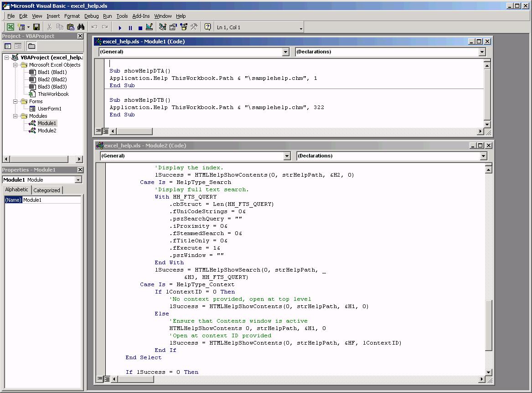Viewport: 532px width, 393px height.
Task: Open the Insert UserForm dropdown arrow
Action: [x=27, y=26]
